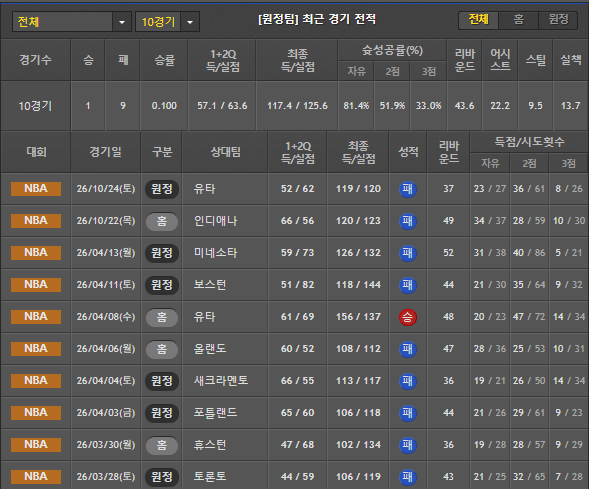Switch to the 홈 tab at top right
The height and width of the screenshot is (489, 589).
(x=518, y=20)
